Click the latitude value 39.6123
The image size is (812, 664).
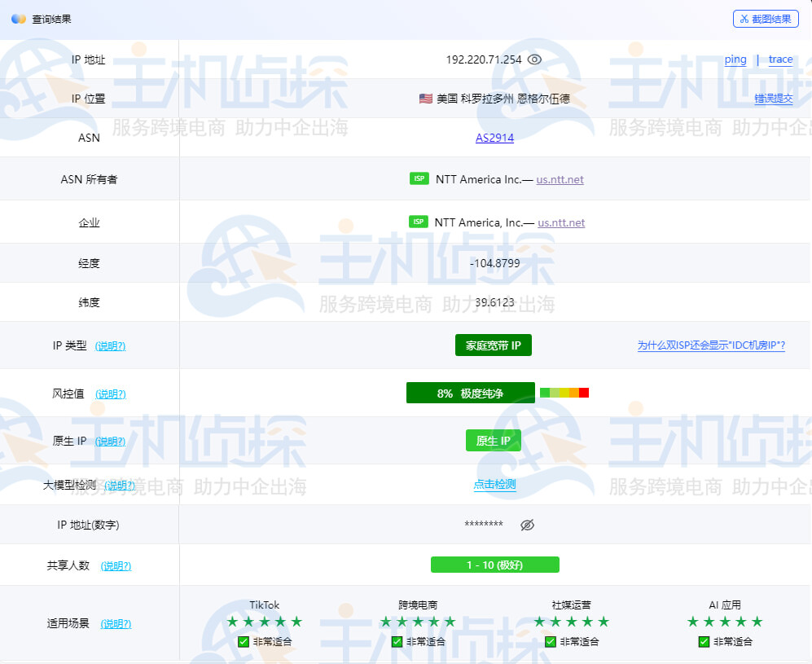(x=494, y=302)
